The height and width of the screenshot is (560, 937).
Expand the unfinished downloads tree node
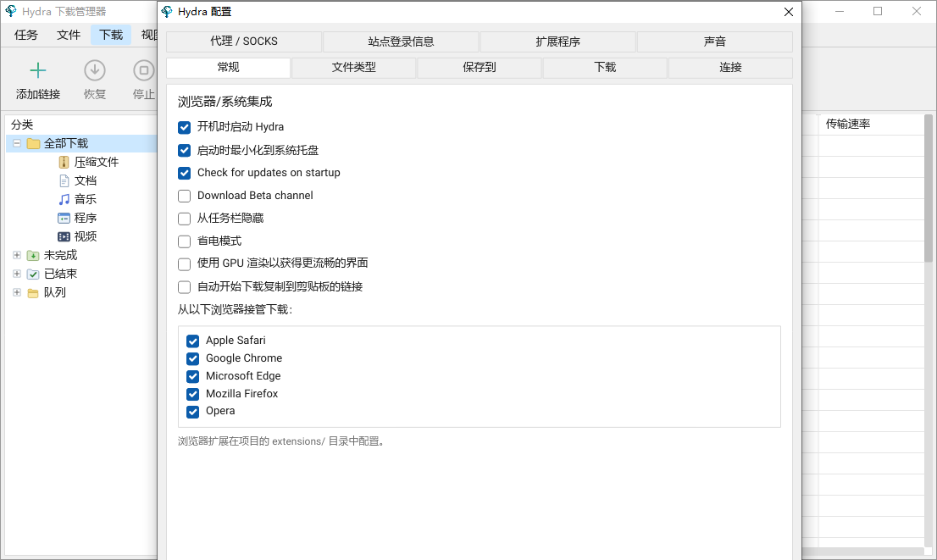[x=17, y=255]
